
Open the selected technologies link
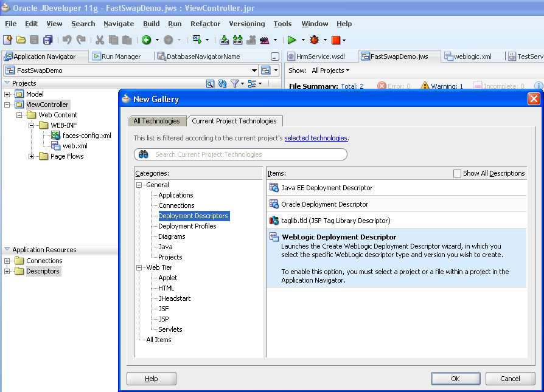[316, 138]
